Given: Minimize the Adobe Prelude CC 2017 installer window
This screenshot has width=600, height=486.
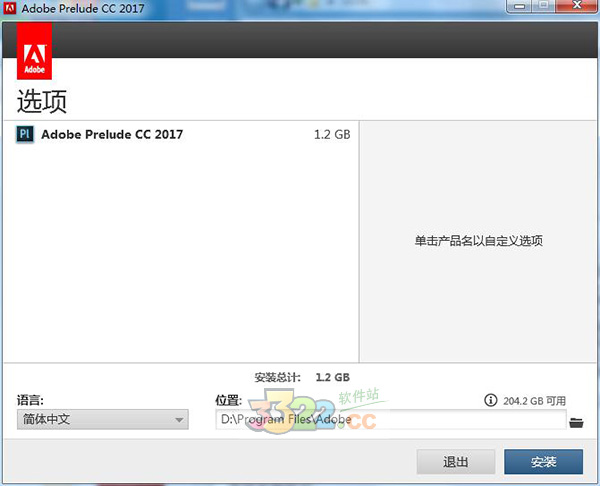Looking at the screenshot, I should pyautogui.click(x=519, y=6).
